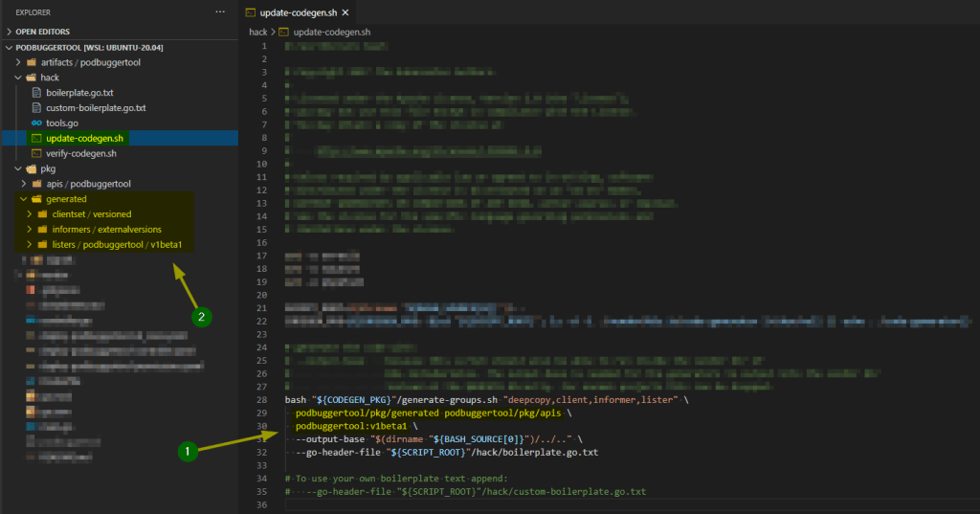980x514 pixels.
Task: Expand the informers / externalversions folder
Action: [30, 230]
